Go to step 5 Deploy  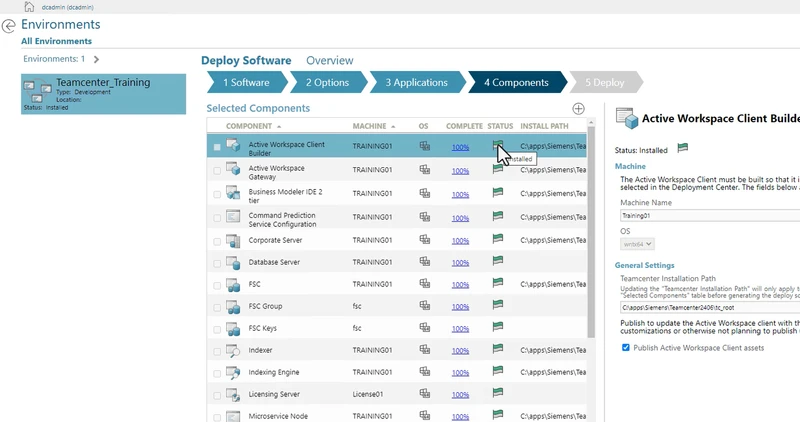tap(605, 82)
